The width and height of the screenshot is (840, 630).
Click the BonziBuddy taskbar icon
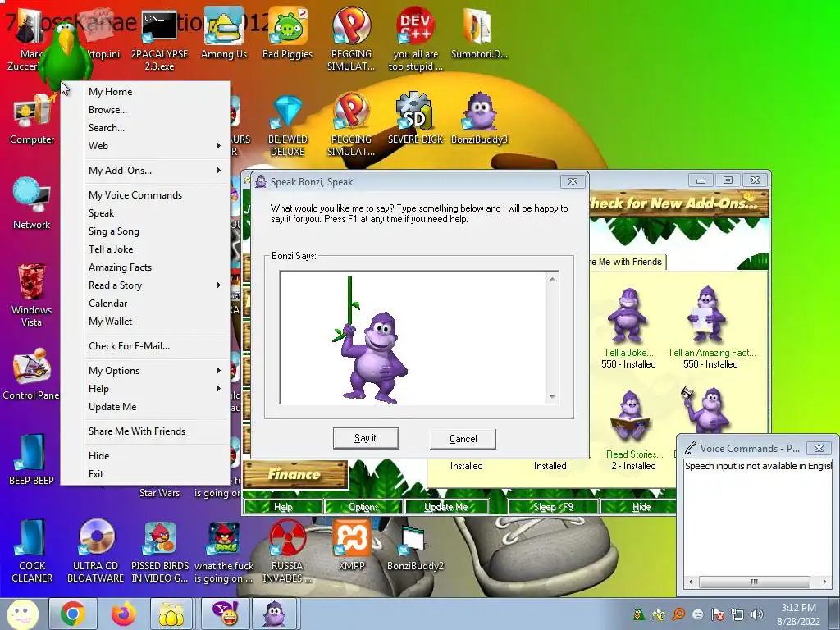274,614
